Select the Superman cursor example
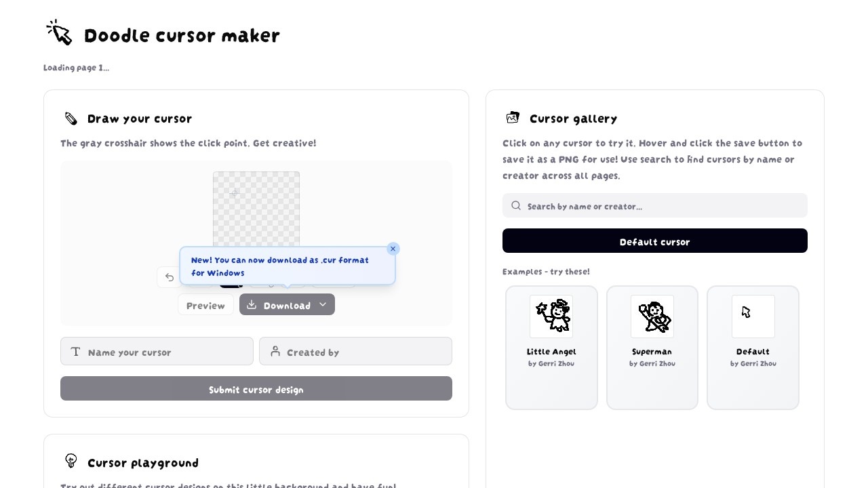The height and width of the screenshot is (488, 868). pos(652,347)
